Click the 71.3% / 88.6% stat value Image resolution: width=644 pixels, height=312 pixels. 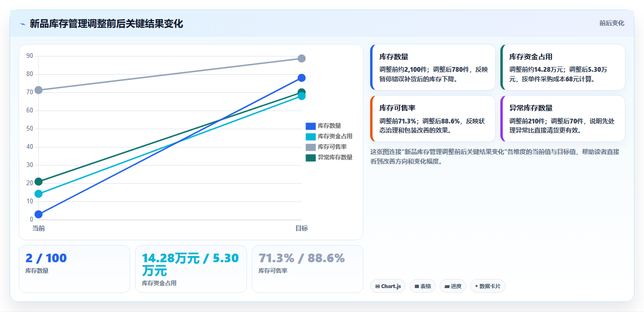(302, 258)
